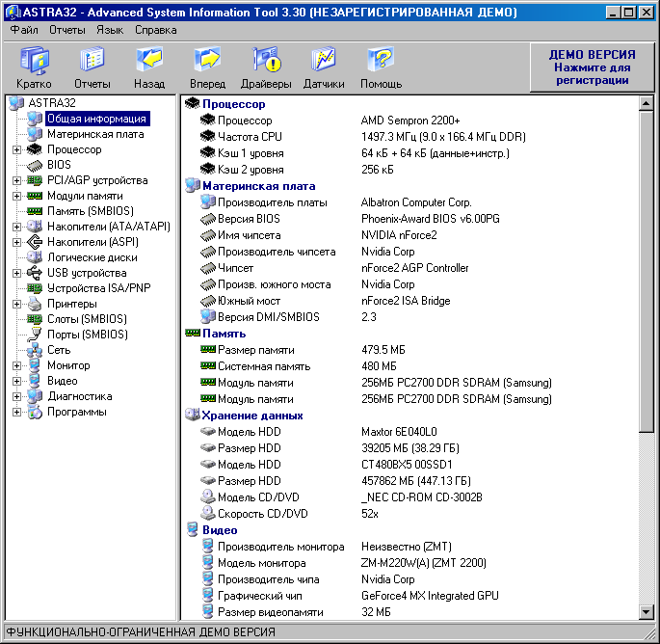Select the Логические диски tree label
The image size is (660, 644).
point(92,257)
